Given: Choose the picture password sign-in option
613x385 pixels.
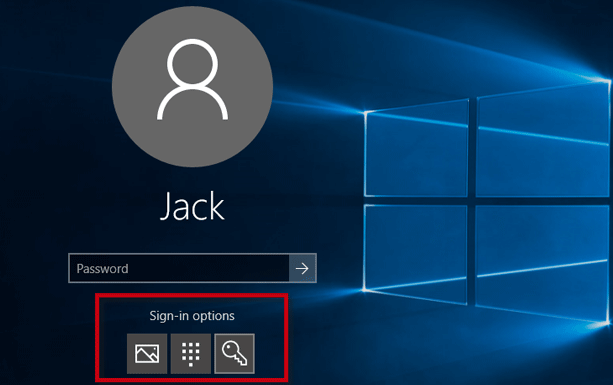Looking at the screenshot, I should [147, 353].
